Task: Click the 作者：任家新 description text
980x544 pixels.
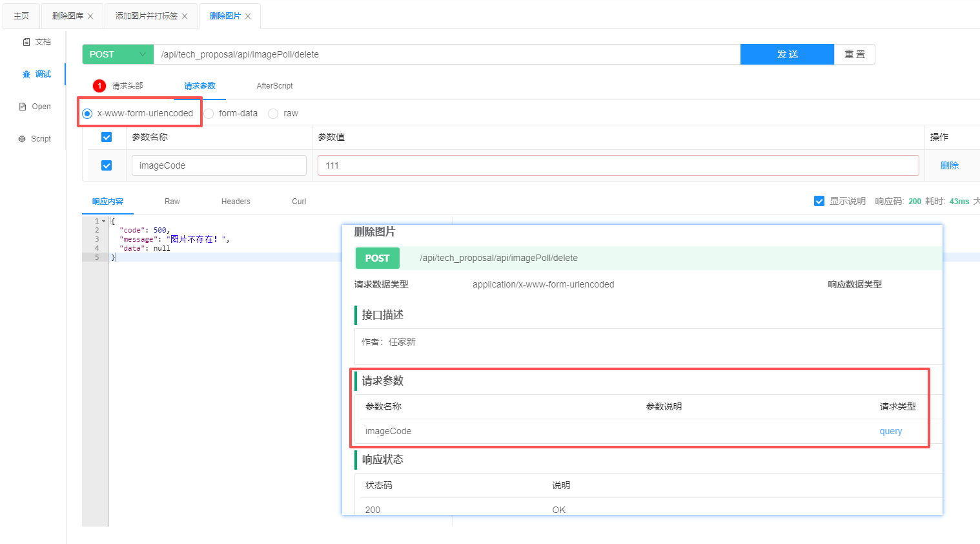Action: (389, 342)
